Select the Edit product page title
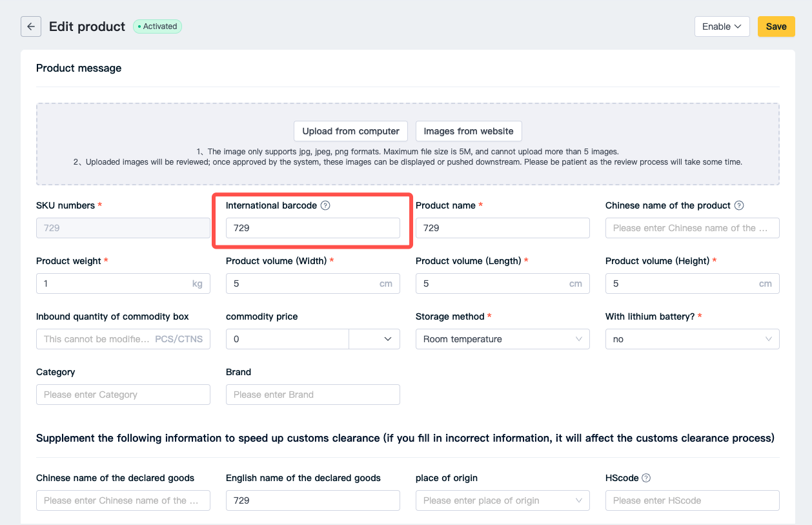The height and width of the screenshot is (525, 812). coord(87,26)
